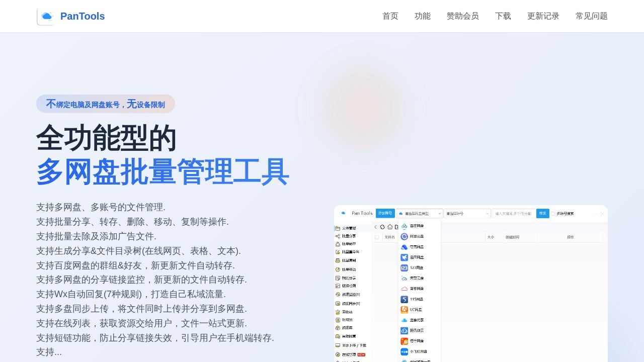Go to the 首页 nav item
This screenshot has width=644, height=362.
390,16
